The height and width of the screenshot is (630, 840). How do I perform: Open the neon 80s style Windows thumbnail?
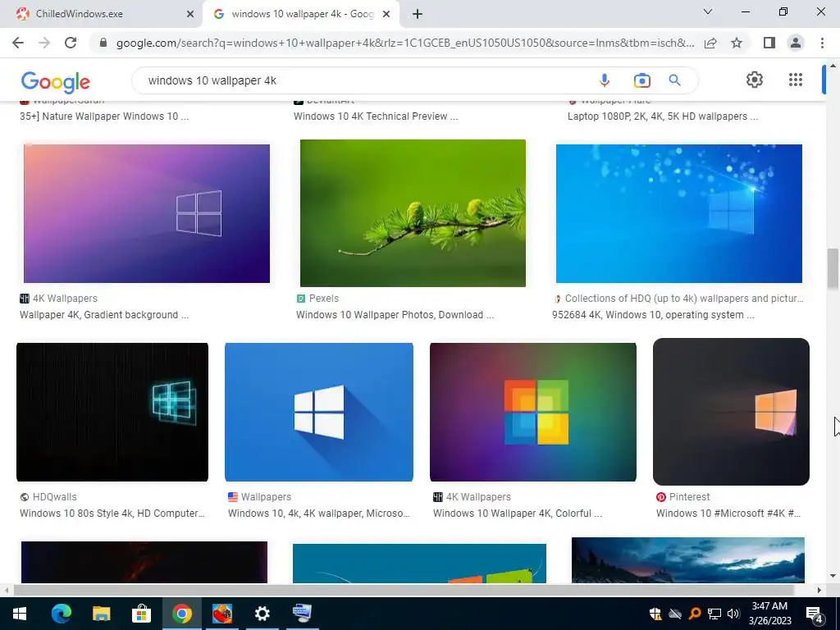click(x=112, y=412)
